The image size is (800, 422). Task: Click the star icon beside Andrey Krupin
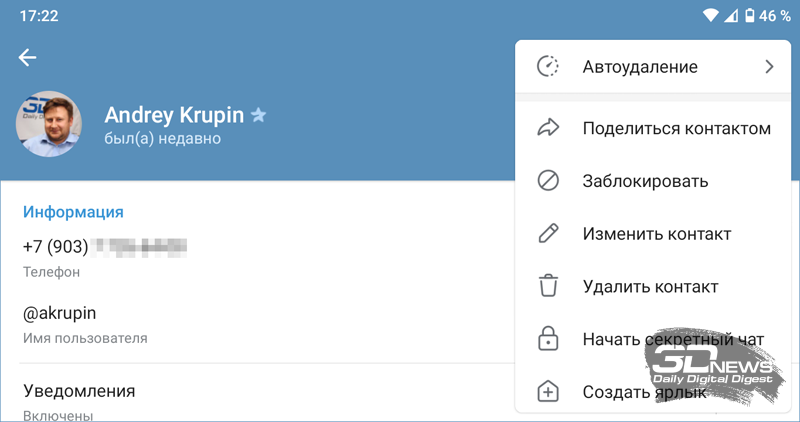click(259, 115)
